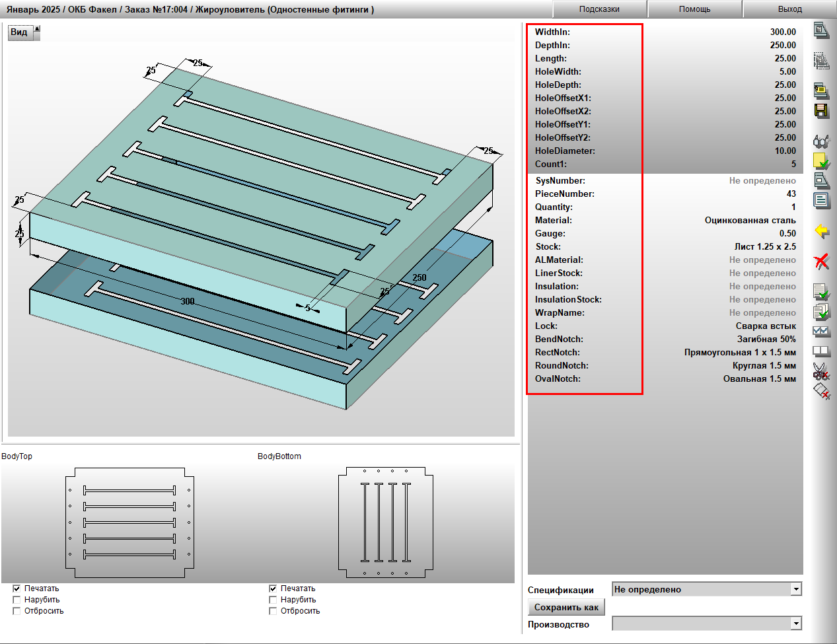837x644 pixels.
Task: Click the open book icon
Action: [821, 351]
